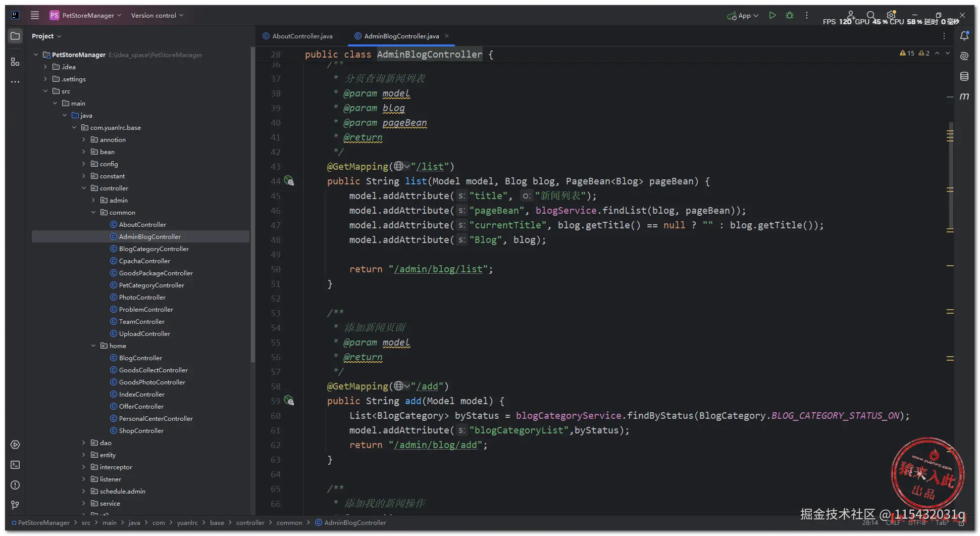Collapse the src folder
Image resolution: width=980 pixels, height=536 pixels.
click(45, 91)
